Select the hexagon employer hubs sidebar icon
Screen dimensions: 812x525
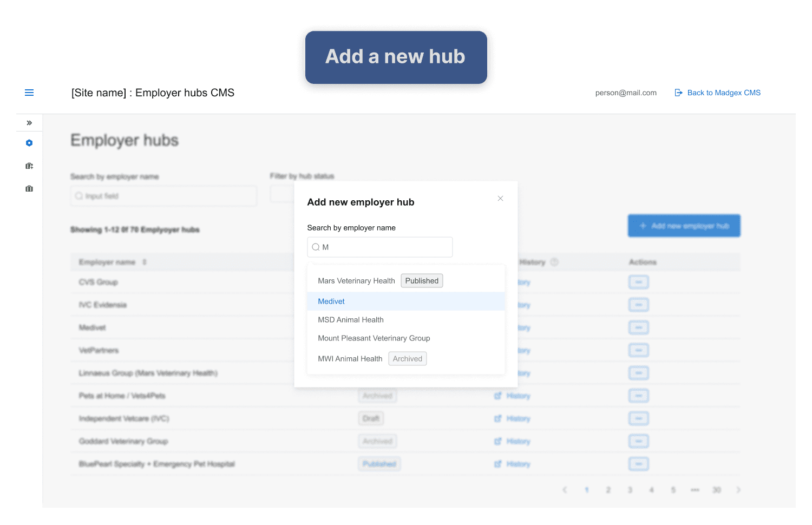pyautogui.click(x=29, y=143)
